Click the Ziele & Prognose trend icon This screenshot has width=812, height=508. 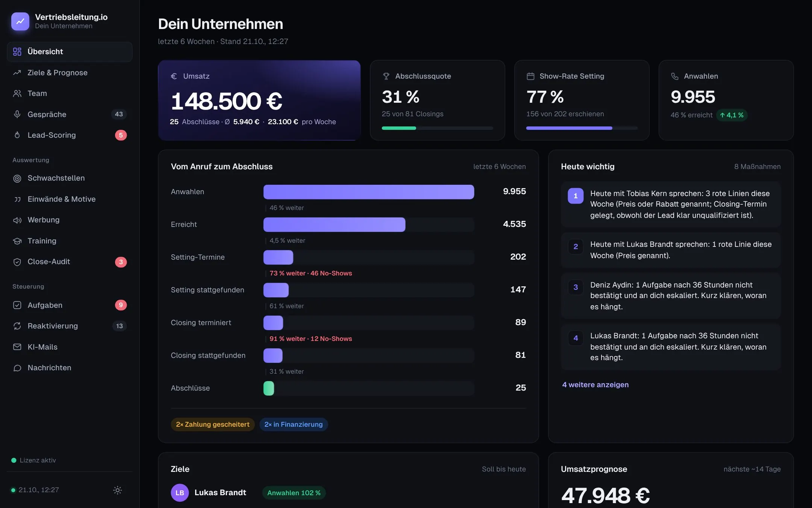coord(17,73)
